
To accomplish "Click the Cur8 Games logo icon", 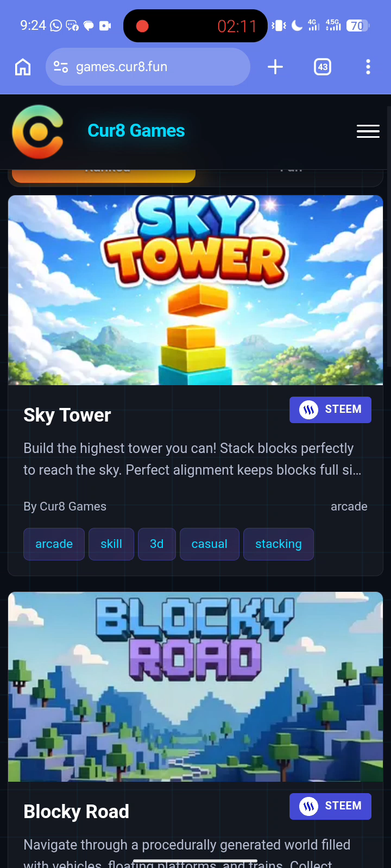I will point(37,132).
